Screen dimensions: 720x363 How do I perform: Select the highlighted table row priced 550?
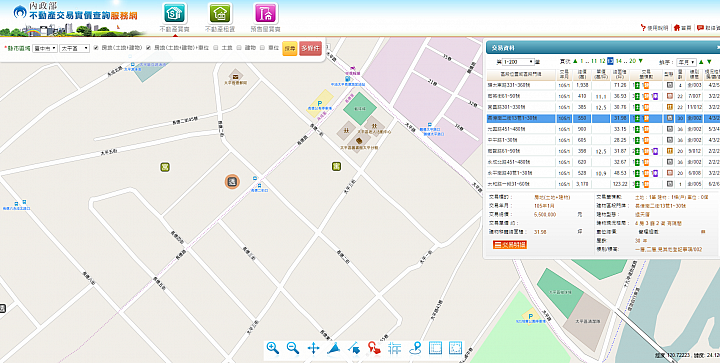coord(602,118)
